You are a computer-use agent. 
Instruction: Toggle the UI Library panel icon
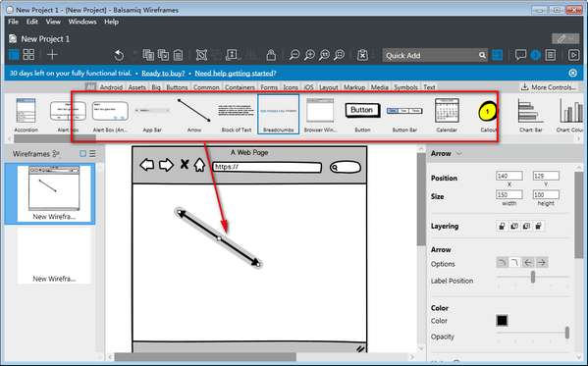pos(498,55)
